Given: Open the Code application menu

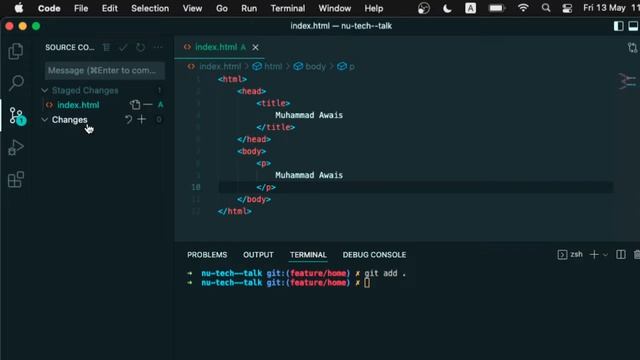Looking at the screenshot, I should (x=49, y=8).
